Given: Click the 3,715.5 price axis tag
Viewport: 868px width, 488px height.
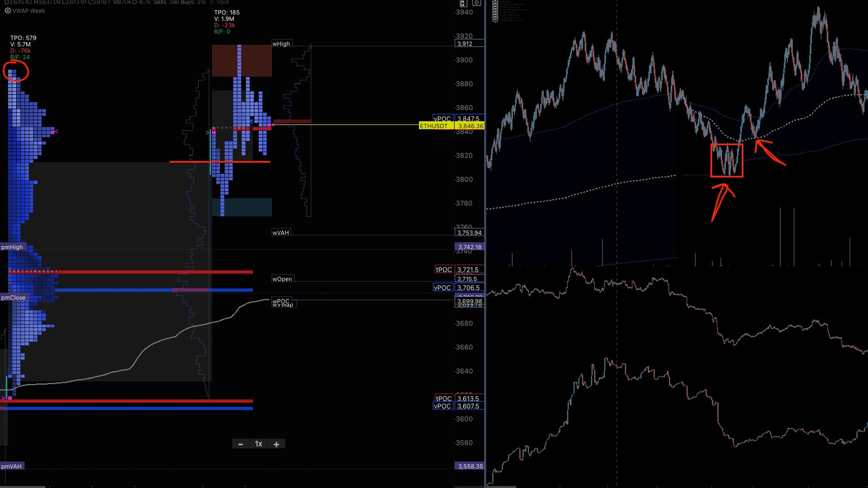Looking at the screenshot, I should 469,279.
